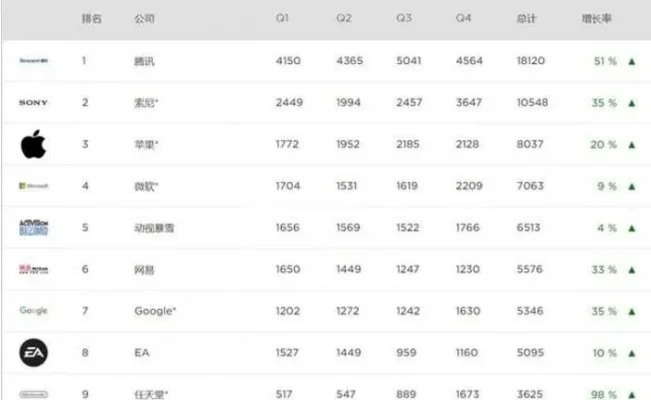This screenshot has width=651, height=400.
Task: Click the Microsoft logo in row four
Action: [x=34, y=186]
